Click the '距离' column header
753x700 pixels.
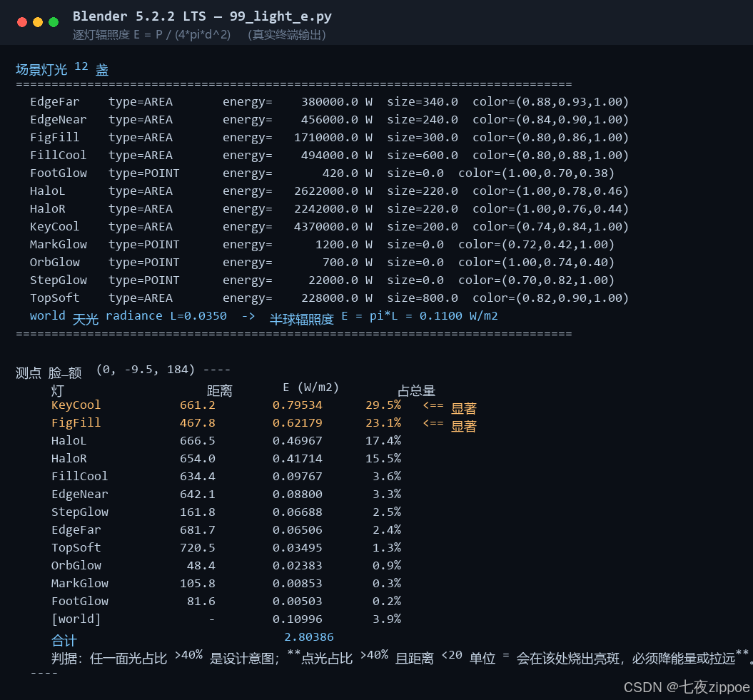tap(219, 390)
